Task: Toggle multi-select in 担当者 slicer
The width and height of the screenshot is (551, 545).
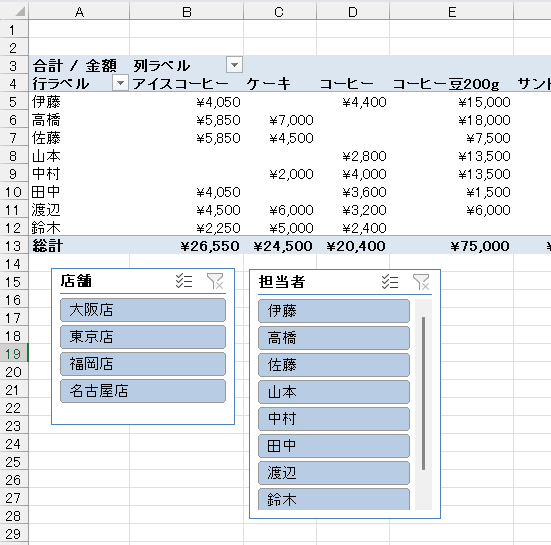Action: coord(390,282)
